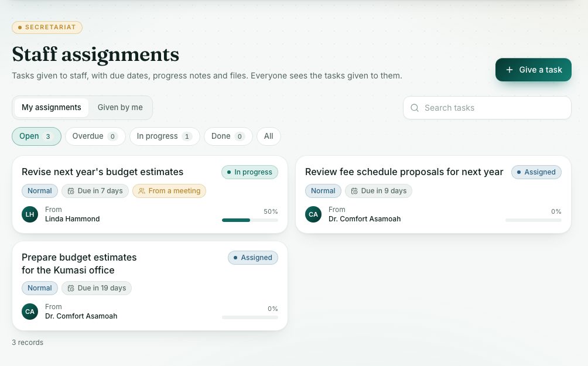Click the magnifier icon in search box

tap(415, 108)
